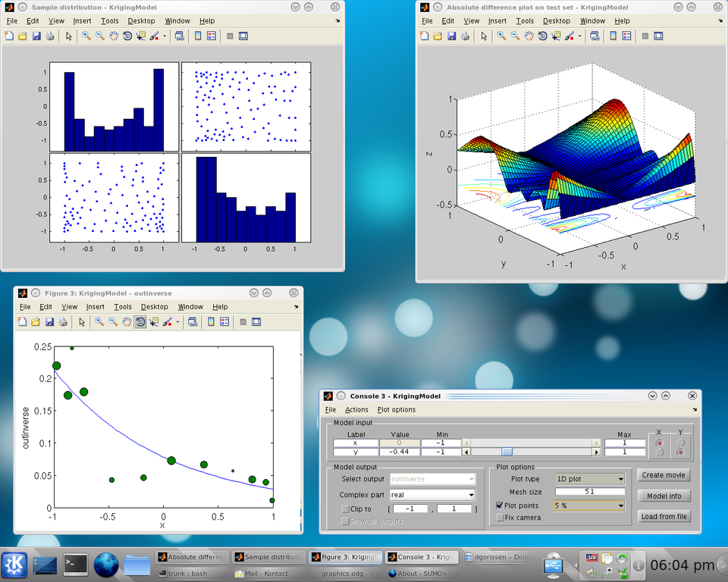Click the y input slider thumb

[x=507, y=452]
